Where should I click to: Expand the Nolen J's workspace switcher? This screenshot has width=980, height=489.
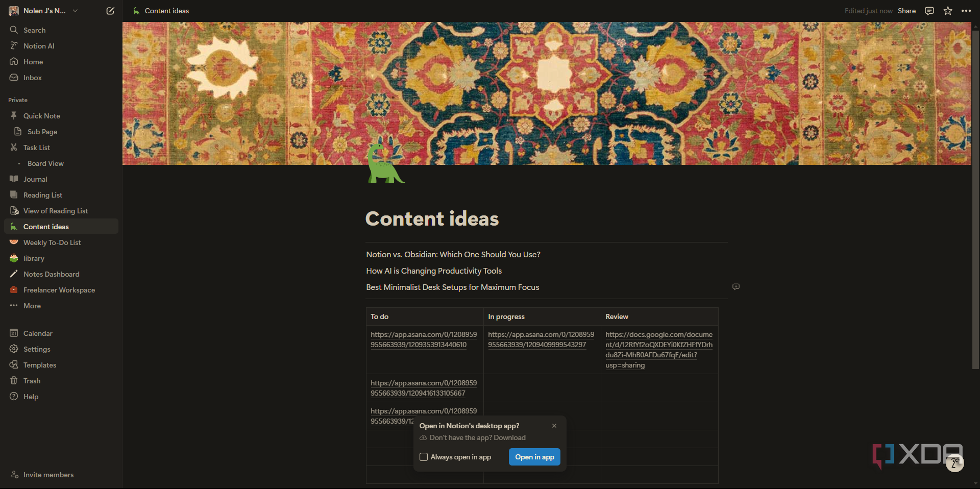(x=43, y=11)
